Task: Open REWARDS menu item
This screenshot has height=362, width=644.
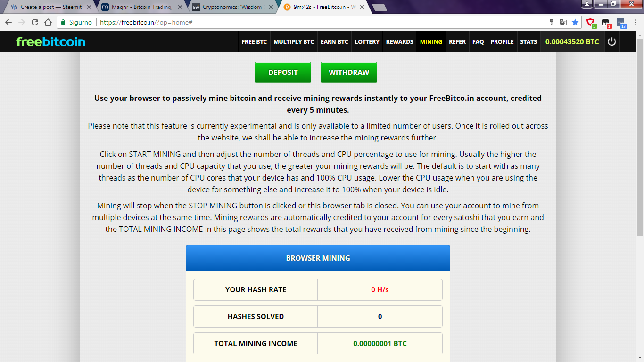Action: tap(400, 42)
